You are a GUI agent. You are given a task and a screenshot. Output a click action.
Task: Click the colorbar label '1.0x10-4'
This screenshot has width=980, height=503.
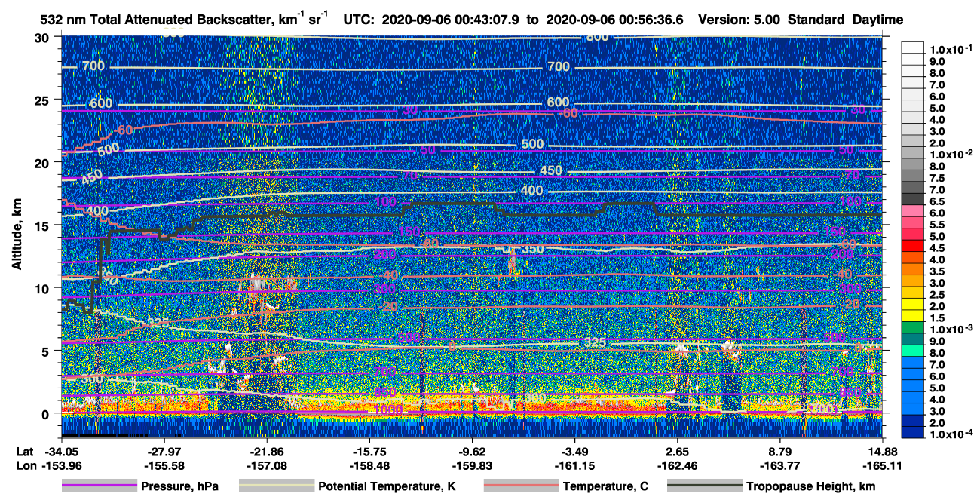coord(951,434)
